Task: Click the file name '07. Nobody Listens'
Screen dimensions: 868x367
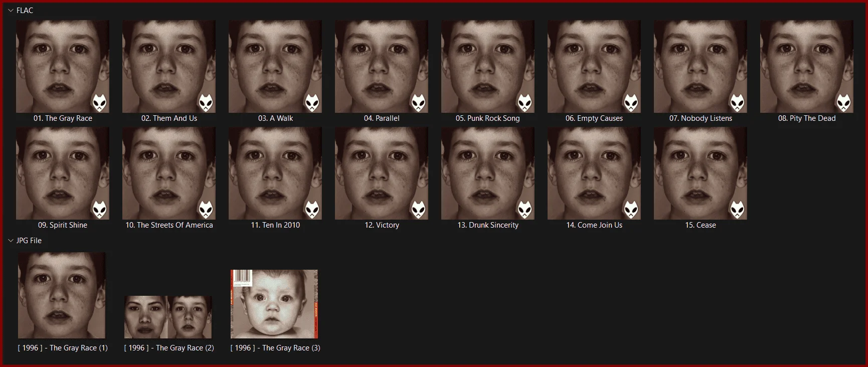Action: (x=701, y=118)
